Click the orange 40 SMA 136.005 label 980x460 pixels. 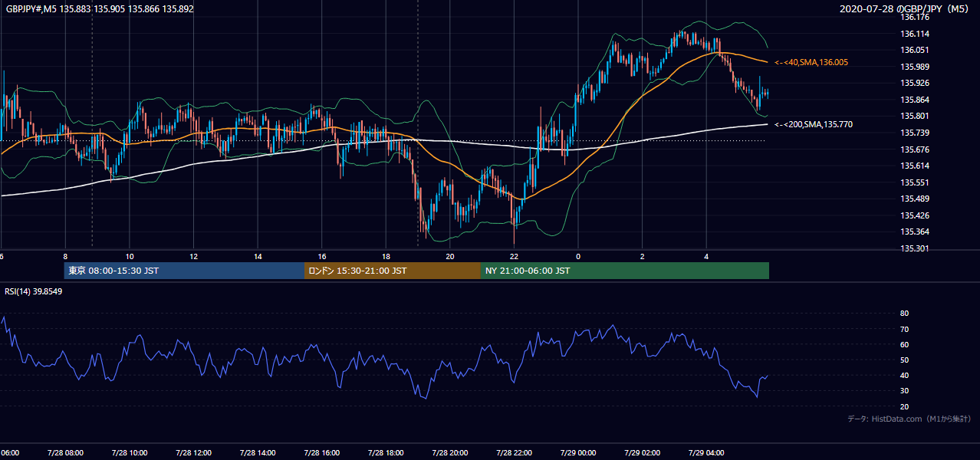(x=811, y=62)
